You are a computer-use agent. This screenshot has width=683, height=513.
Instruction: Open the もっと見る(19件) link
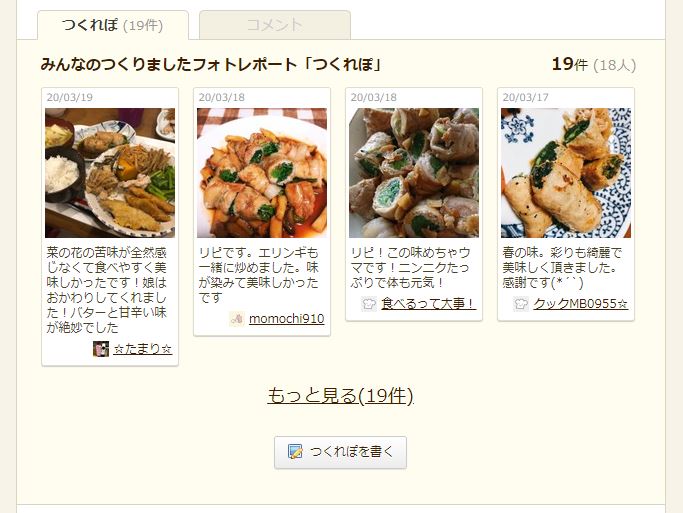[340, 395]
